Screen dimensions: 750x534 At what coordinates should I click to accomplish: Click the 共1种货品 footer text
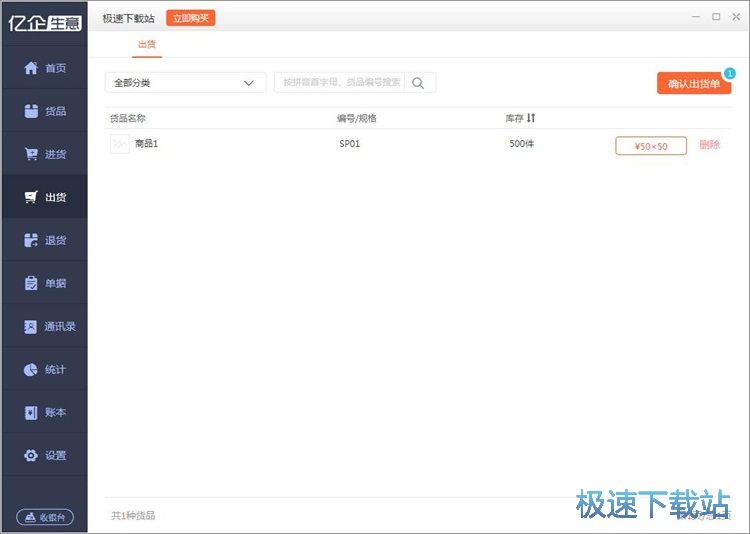(x=133, y=515)
